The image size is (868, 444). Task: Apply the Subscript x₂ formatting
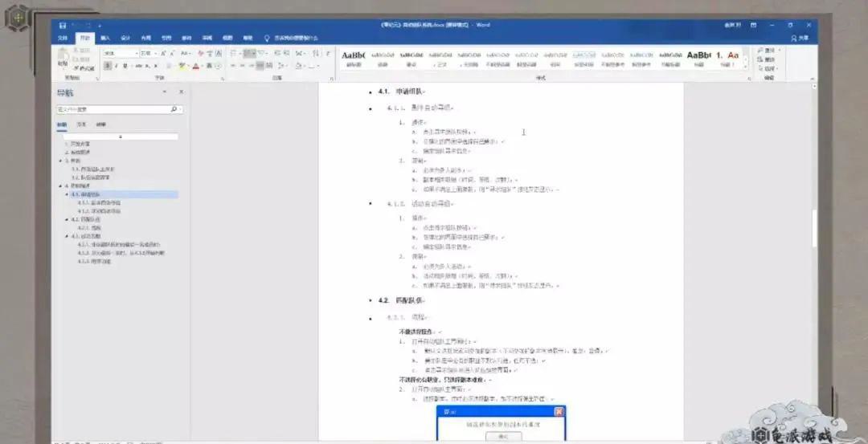point(147,66)
